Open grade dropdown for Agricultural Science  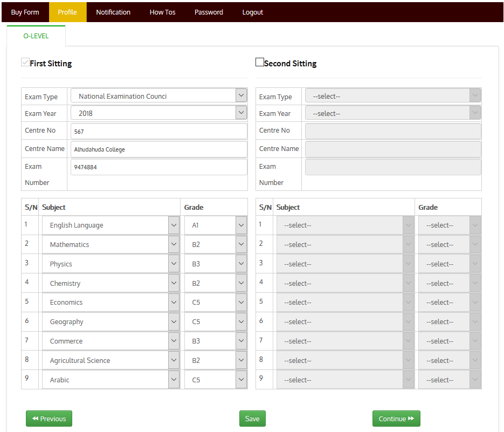pyautogui.click(x=216, y=360)
